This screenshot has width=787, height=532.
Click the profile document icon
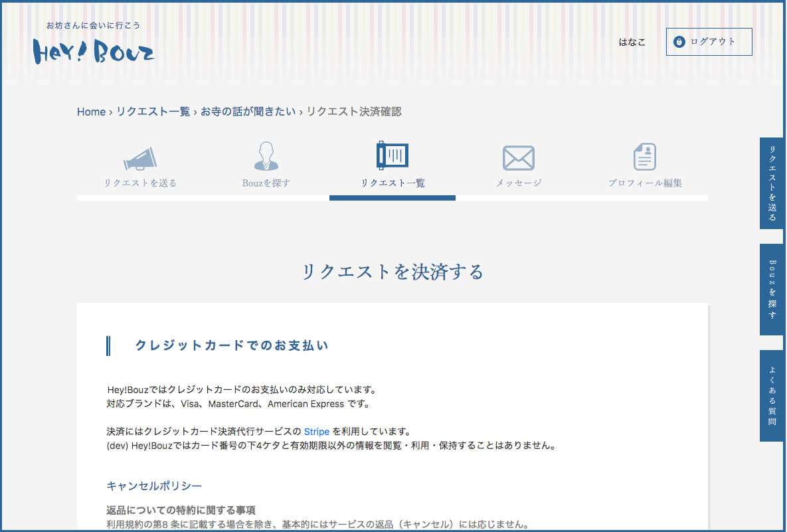pyautogui.click(x=644, y=157)
